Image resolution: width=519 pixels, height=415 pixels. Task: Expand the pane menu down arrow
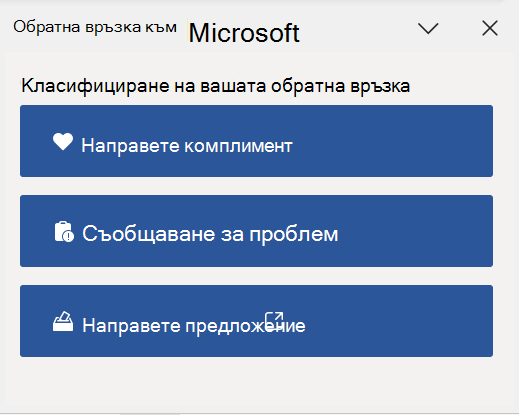(x=428, y=29)
